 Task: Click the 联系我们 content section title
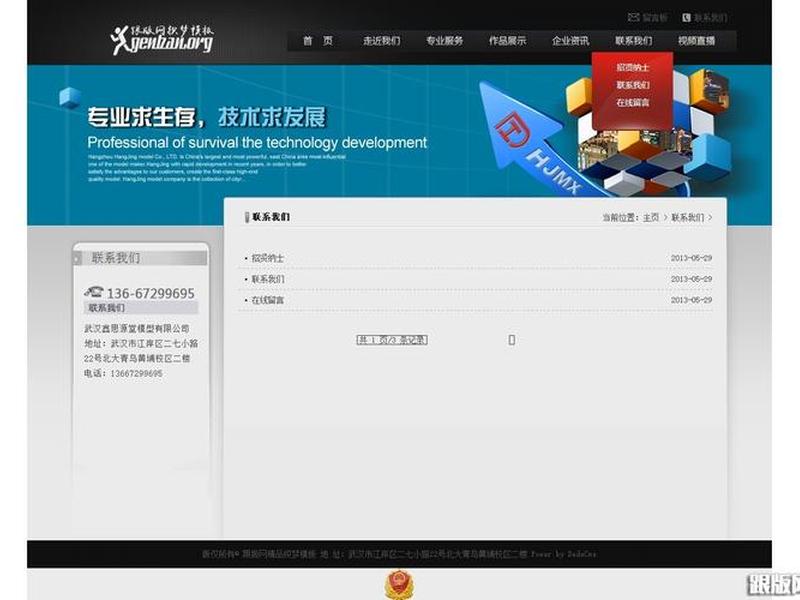click(271, 217)
